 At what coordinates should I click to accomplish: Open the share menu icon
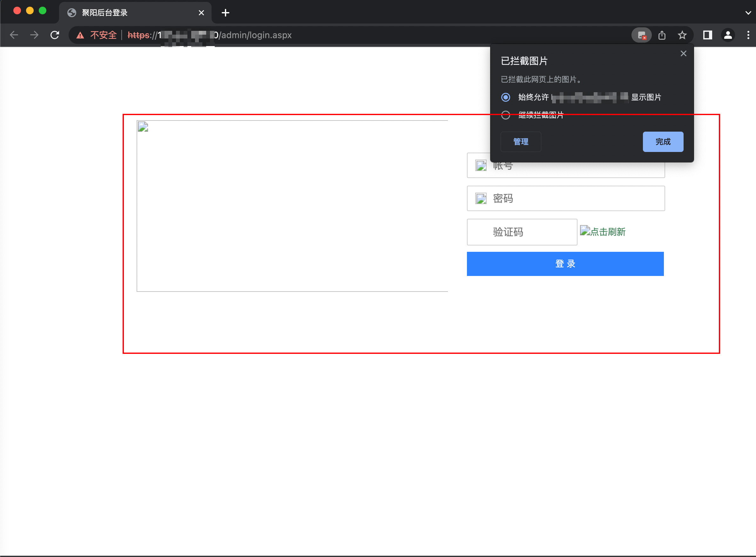(662, 35)
